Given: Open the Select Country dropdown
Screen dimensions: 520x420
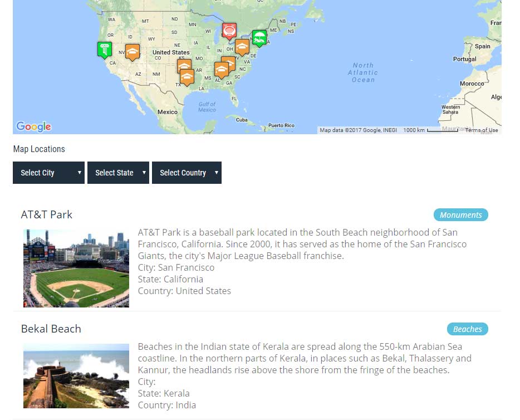Looking at the screenshot, I should [187, 173].
